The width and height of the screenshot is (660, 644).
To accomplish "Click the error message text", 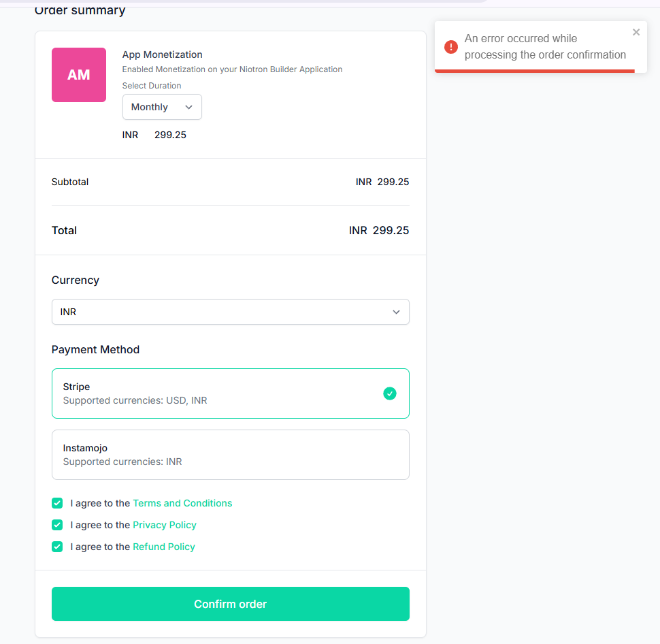I will 545,47.
